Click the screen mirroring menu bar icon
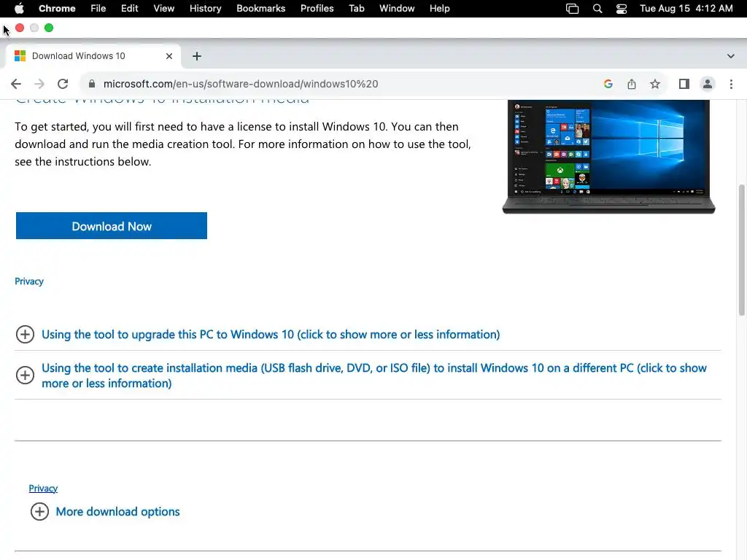 (572, 9)
